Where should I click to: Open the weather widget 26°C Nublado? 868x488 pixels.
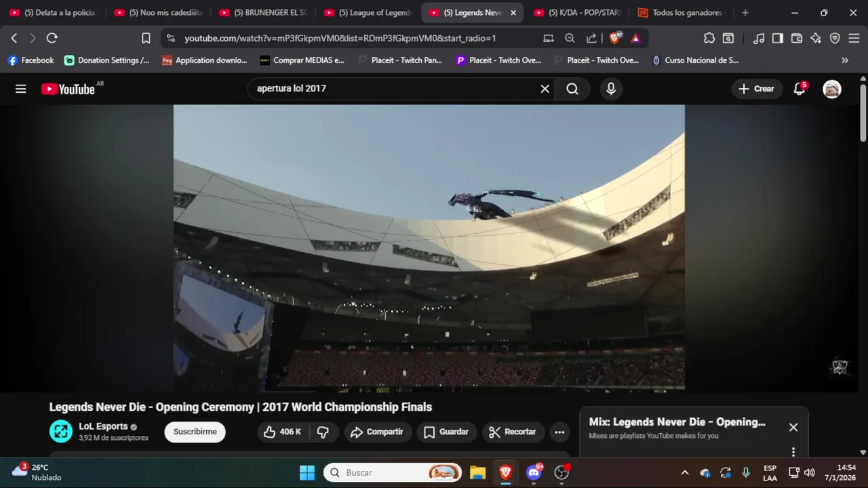pos(37,472)
